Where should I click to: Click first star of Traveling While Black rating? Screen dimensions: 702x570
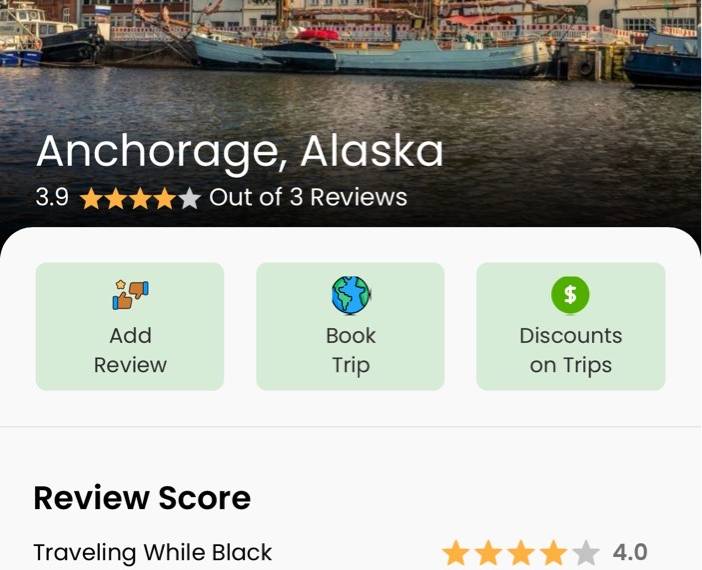(456, 553)
